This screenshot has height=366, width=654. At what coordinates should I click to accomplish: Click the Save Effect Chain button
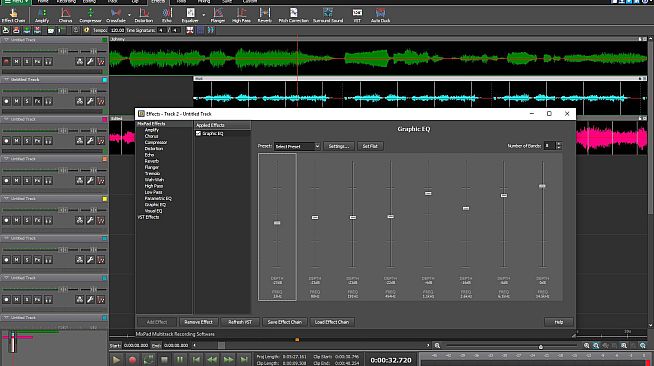(284, 322)
